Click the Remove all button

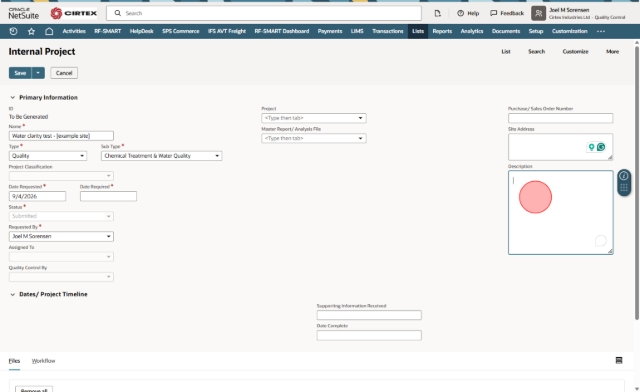34,390
